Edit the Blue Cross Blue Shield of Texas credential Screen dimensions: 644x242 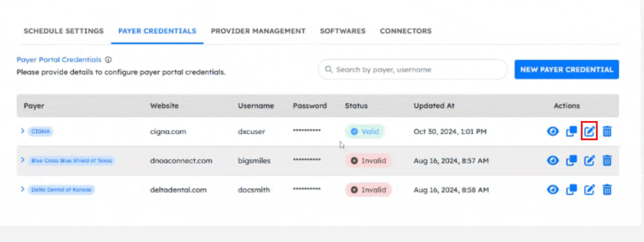(x=589, y=160)
